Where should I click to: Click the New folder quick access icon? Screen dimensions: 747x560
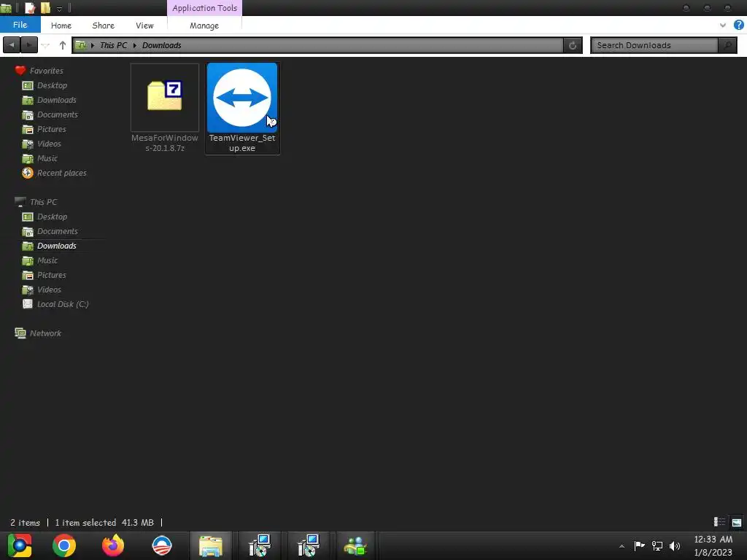[46, 7]
